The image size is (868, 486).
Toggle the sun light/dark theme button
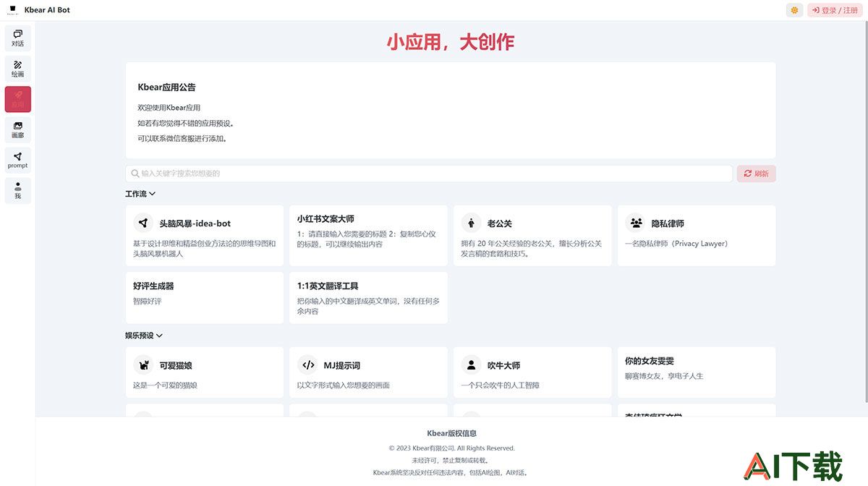click(794, 10)
